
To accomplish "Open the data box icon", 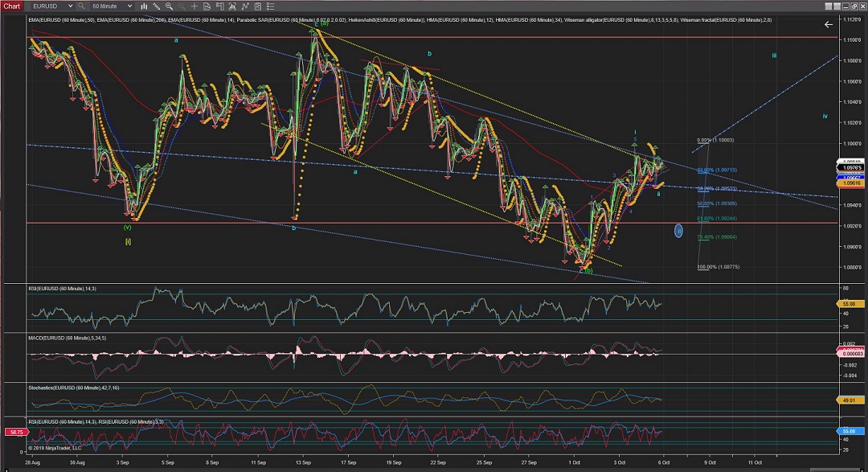I will [x=207, y=6].
